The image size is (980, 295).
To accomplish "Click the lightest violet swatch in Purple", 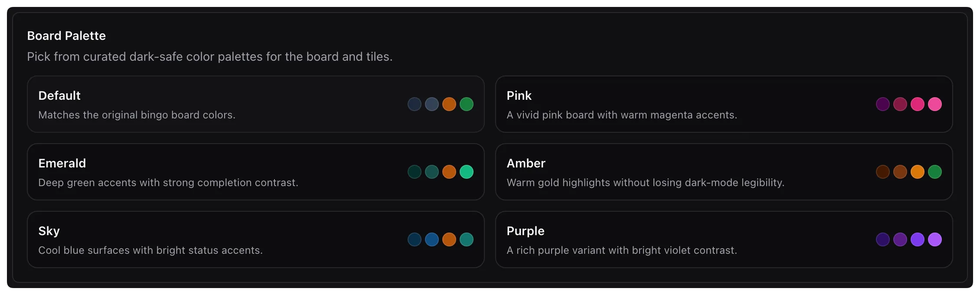I will (x=935, y=239).
